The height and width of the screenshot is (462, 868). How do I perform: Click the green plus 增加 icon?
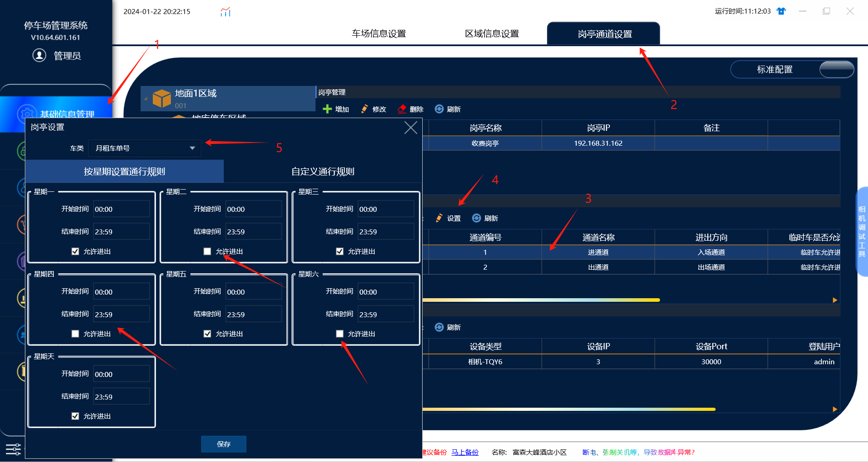[x=327, y=109]
